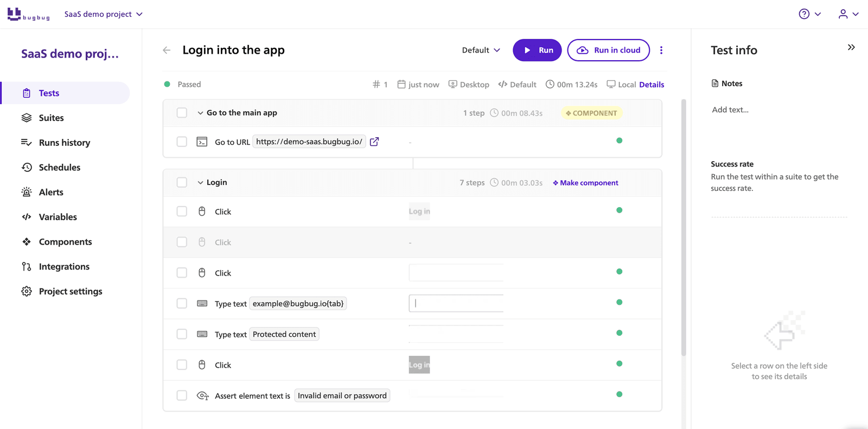
Task: Open the SaaS demo project dropdown
Action: click(103, 14)
